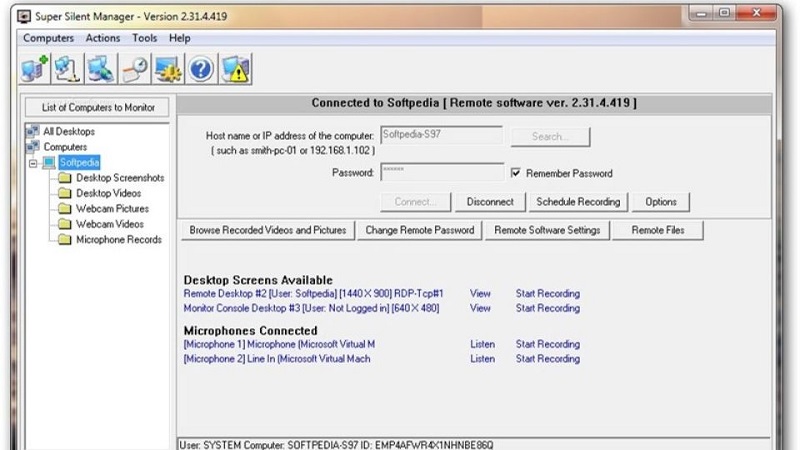View Remote Desktop #2 screen

pos(480,294)
